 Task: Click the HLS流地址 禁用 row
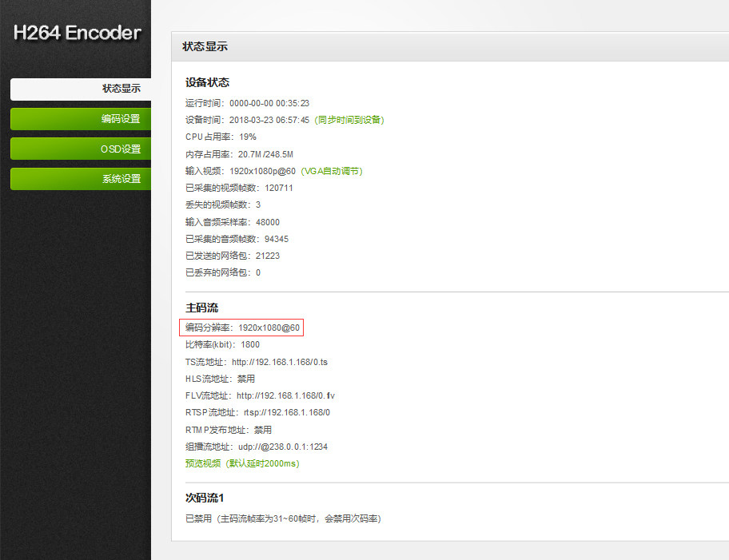(220, 379)
